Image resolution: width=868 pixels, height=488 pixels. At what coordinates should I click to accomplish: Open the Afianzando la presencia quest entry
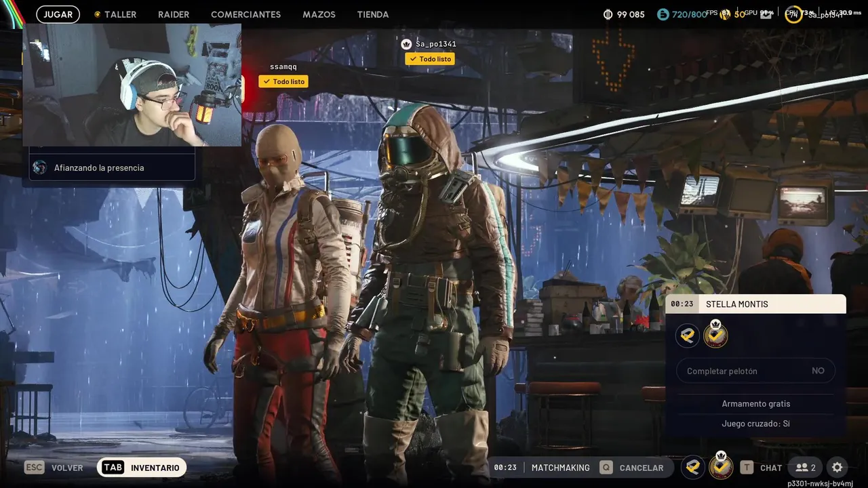pos(113,167)
